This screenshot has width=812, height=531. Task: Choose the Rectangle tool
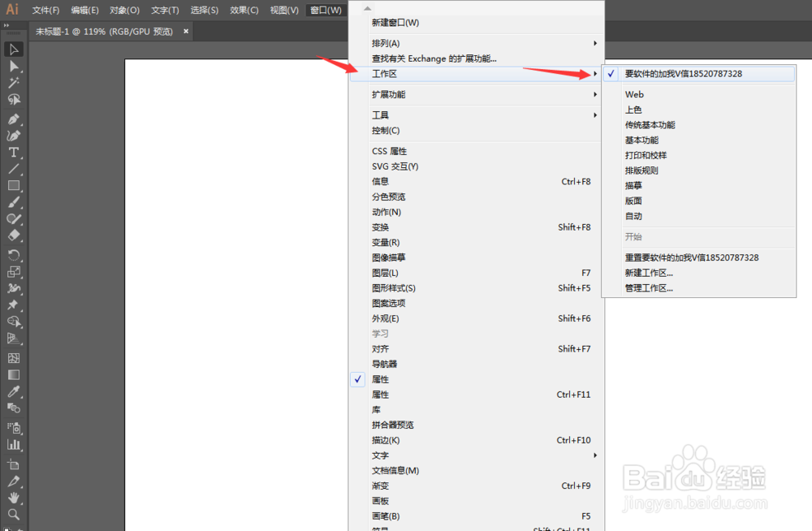(14, 185)
